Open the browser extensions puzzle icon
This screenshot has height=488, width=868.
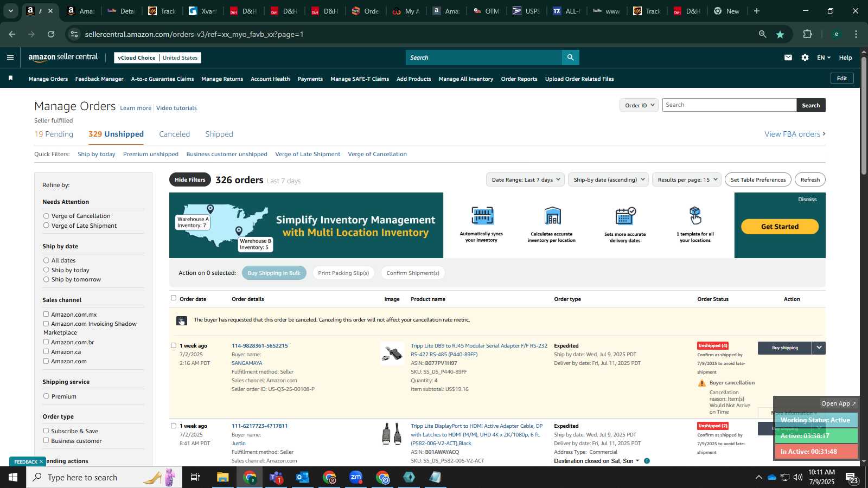click(808, 34)
